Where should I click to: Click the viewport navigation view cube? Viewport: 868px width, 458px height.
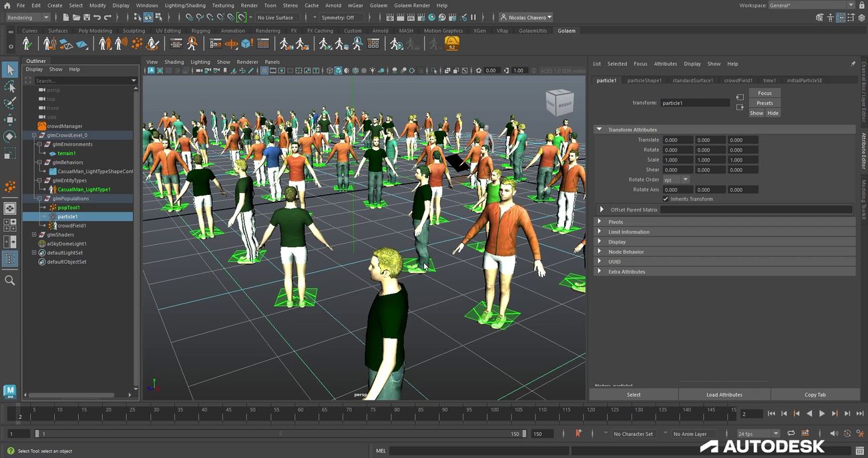[559, 103]
